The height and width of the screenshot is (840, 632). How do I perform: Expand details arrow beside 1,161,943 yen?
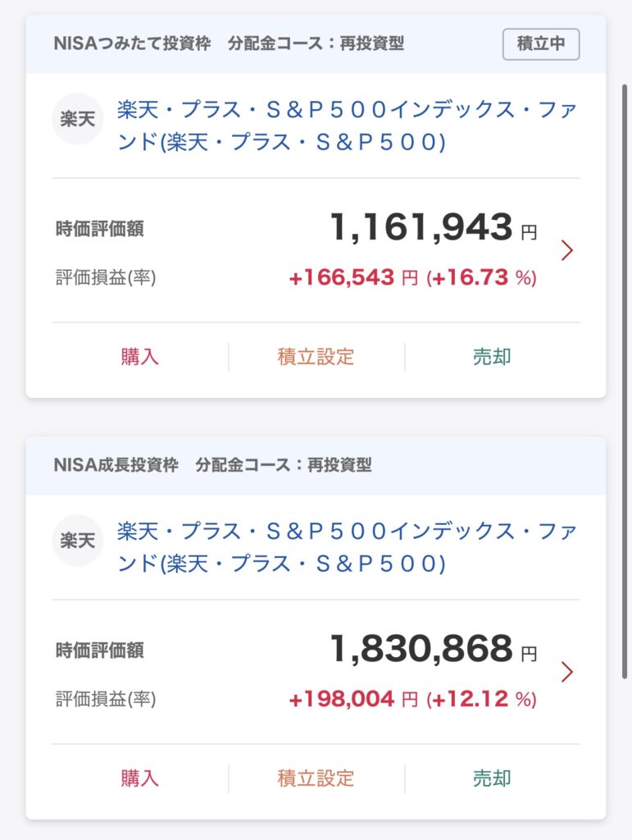[566, 250]
